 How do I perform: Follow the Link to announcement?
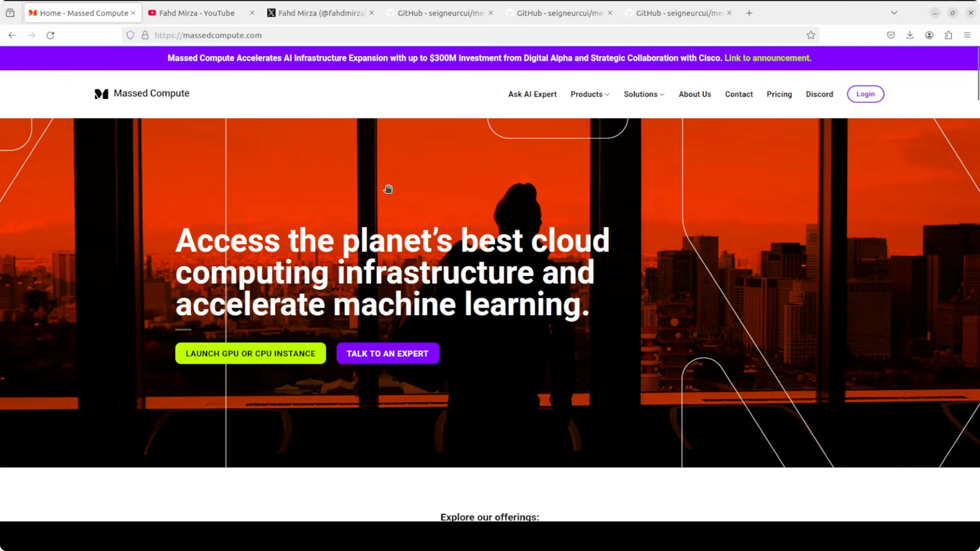[x=768, y=58]
